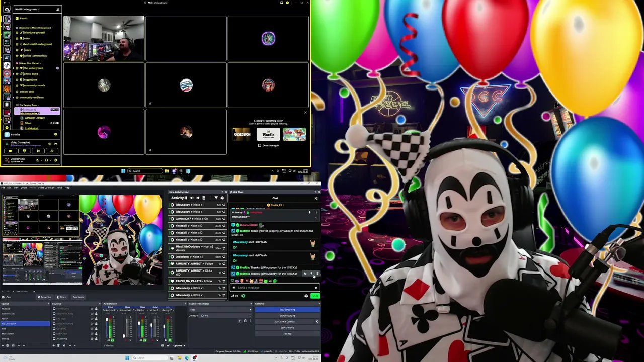Launch the Wordle activity card
Viewport: 644px width, 362px height.
point(268,135)
